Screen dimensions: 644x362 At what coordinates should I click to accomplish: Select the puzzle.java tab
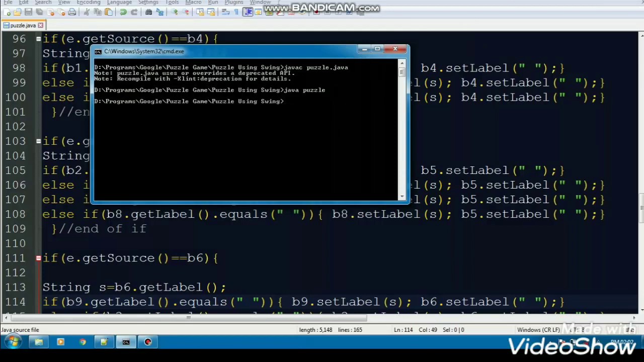23,25
